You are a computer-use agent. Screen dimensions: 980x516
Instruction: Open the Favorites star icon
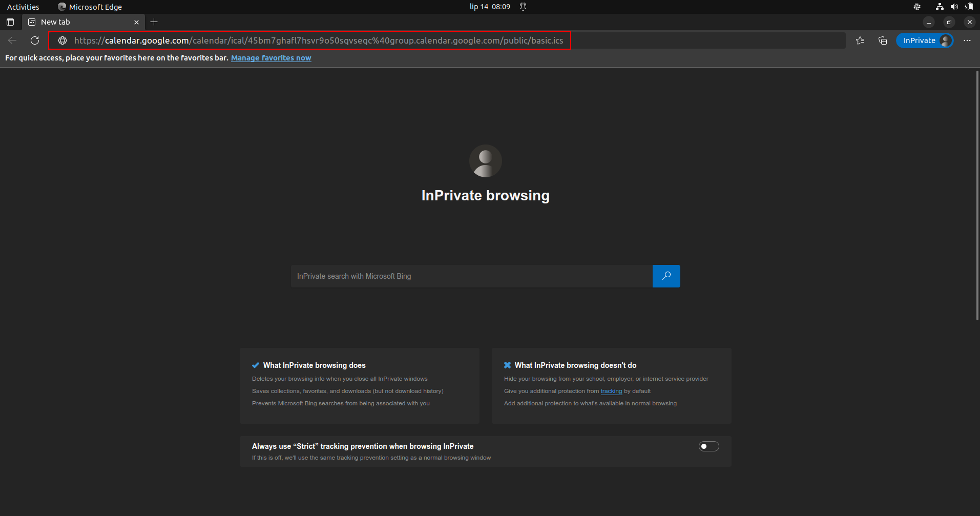[x=860, y=40]
